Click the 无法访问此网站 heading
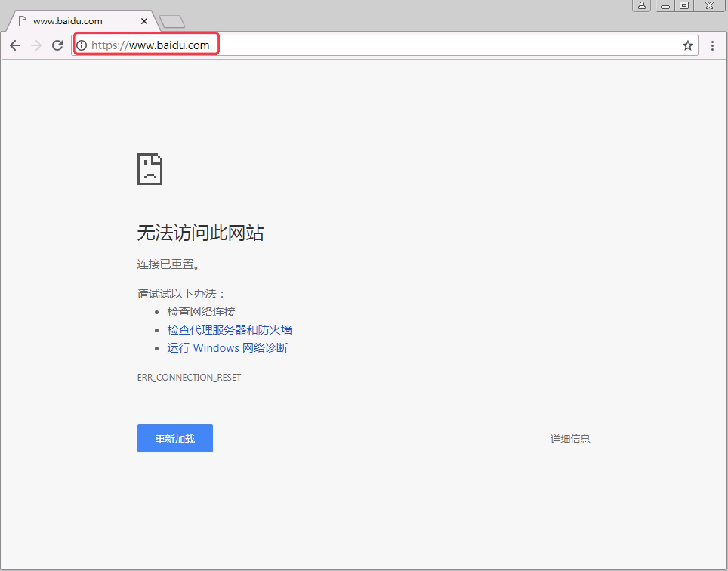 pos(200,232)
